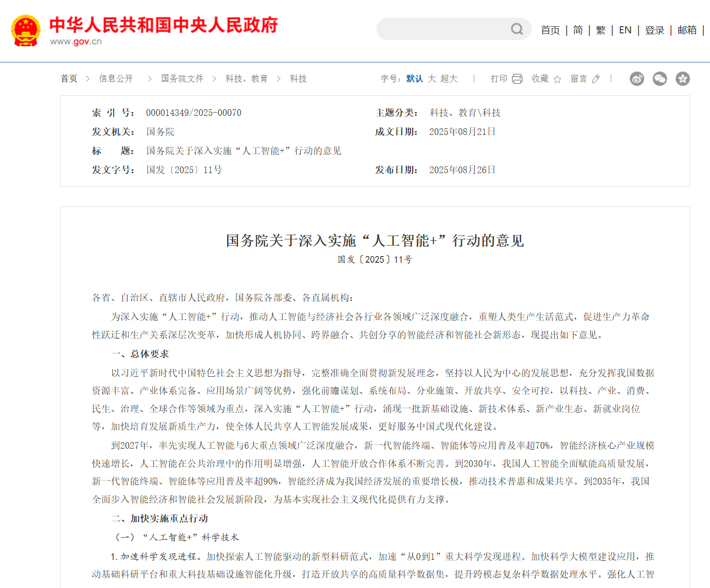Select the 大 font size option

point(431,78)
